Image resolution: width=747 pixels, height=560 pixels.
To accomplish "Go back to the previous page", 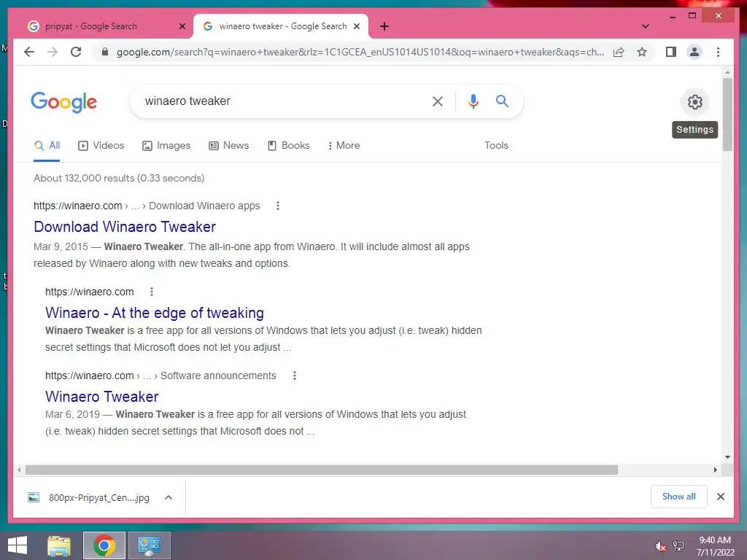I will (x=29, y=52).
